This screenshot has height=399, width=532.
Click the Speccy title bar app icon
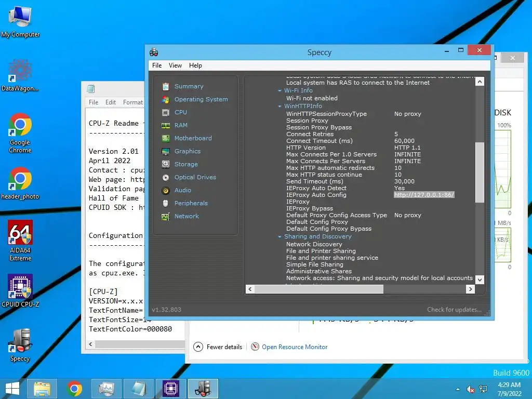coord(154,52)
